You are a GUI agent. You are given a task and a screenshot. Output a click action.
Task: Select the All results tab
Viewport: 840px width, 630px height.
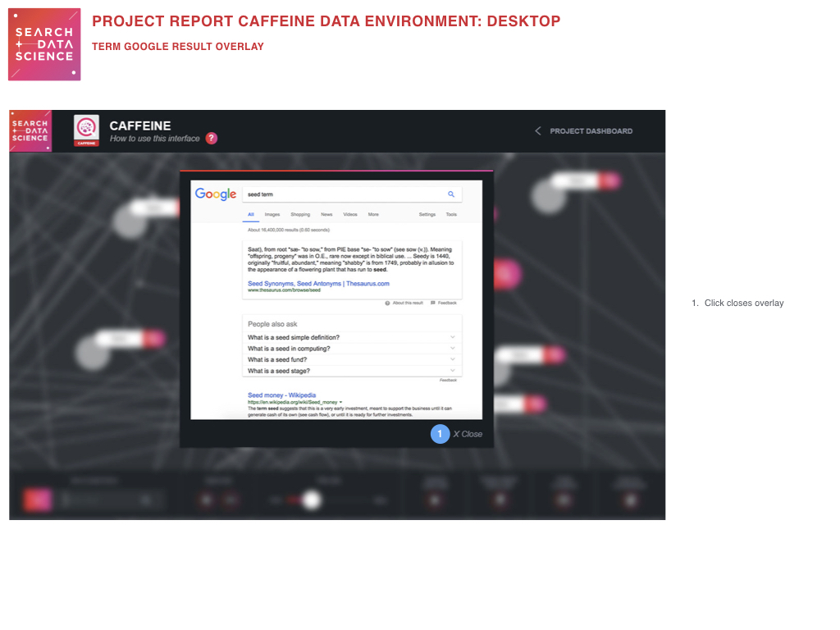pyautogui.click(x=251, y=214)
